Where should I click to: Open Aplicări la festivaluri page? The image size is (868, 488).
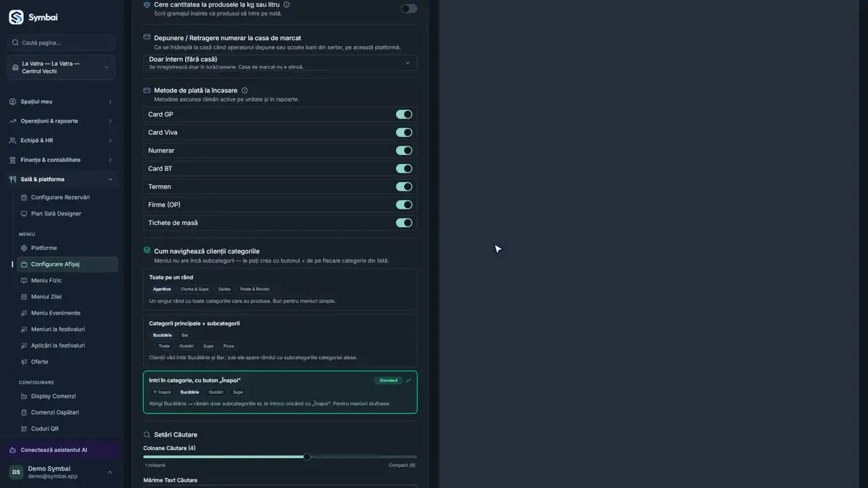click(x=67, y=346)
